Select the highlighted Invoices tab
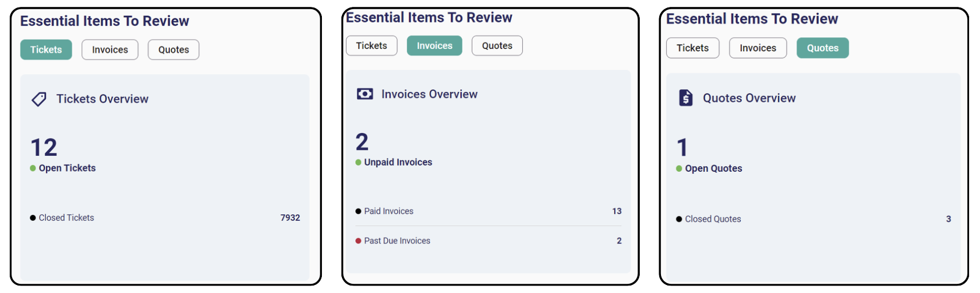Image resolution: width=980 pixels, height=293 pixels. click(x=434, y=46)
